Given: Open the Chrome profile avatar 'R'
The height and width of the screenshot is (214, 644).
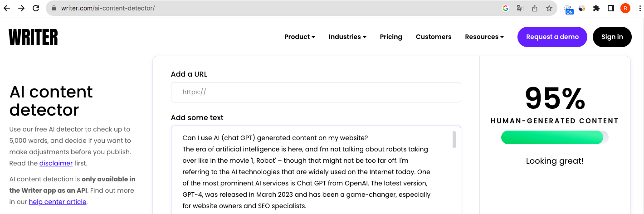Looking at the screenshot, I should [x=625, y=8].
